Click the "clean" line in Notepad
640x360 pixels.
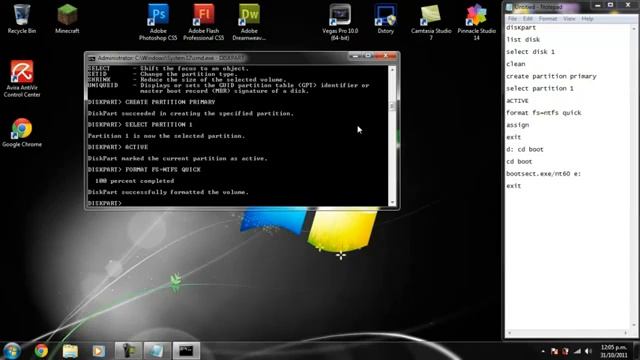click(x=516, y=64)
